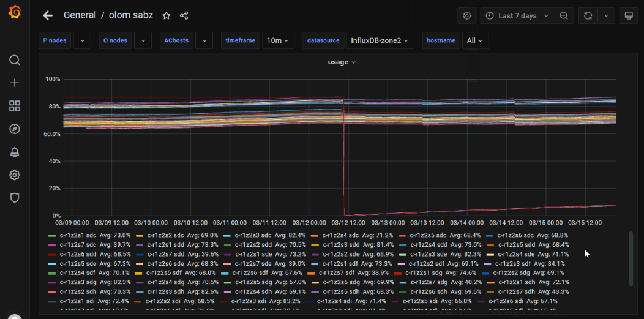The width and height of the screenshot is (644, 319).
Task: Open the search dashboards icon in sidebar
Action: click(x=15, y=60)
